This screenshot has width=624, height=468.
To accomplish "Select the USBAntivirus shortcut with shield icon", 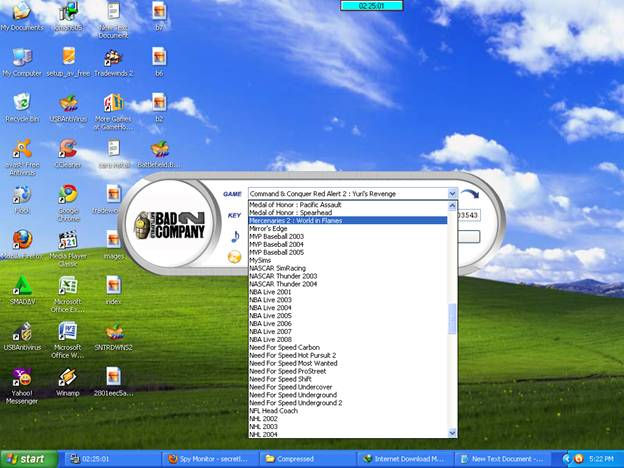I will [x=22, y=336].
